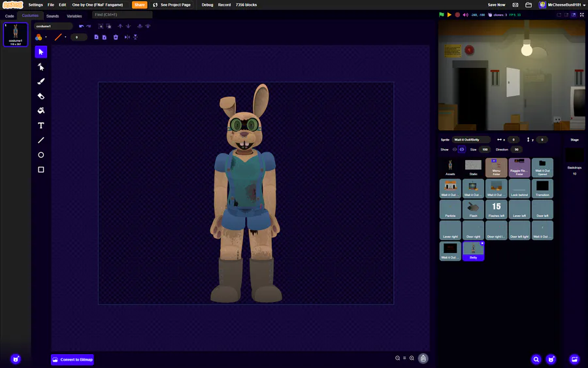Zoom in on the costume canvas
The width and height of the screenshot is (588, 368).
coord(412,358)
